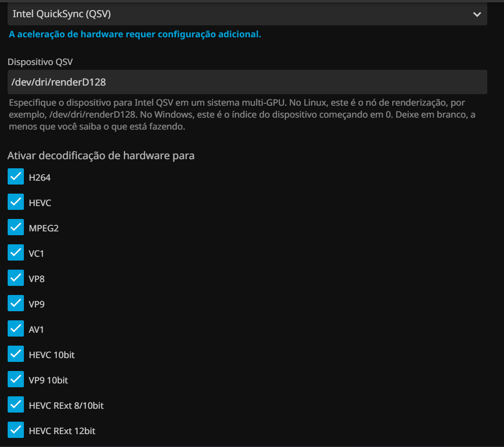Click the "Ativar decodificação de hardware para" heading
The image size is (504, 447).
tap(101, 155)
